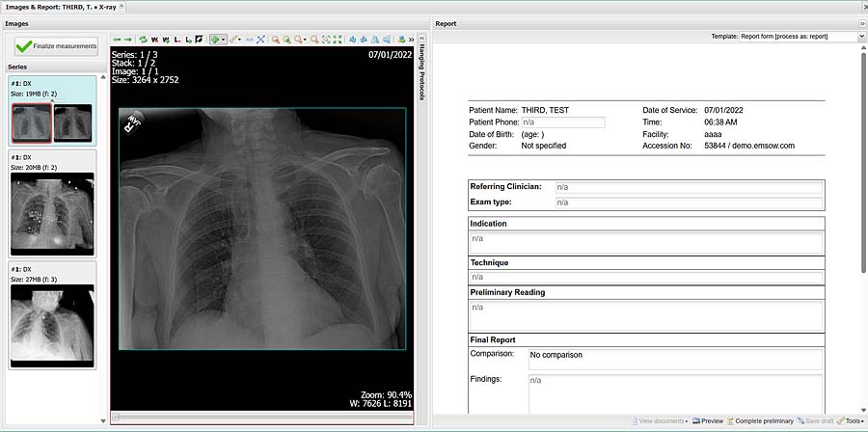Click the rotate left icon

353,40
